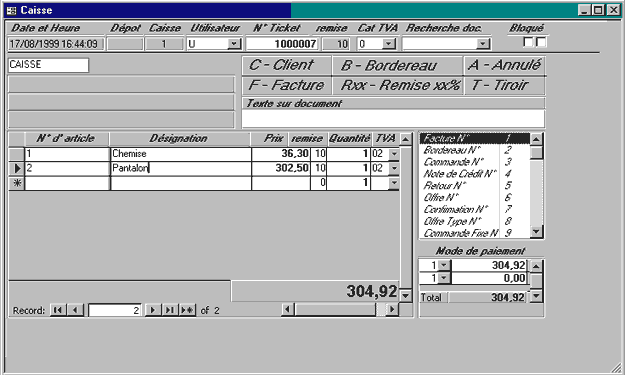Click the B - Bordereau button
625x375 pixels.
(397, 65)
